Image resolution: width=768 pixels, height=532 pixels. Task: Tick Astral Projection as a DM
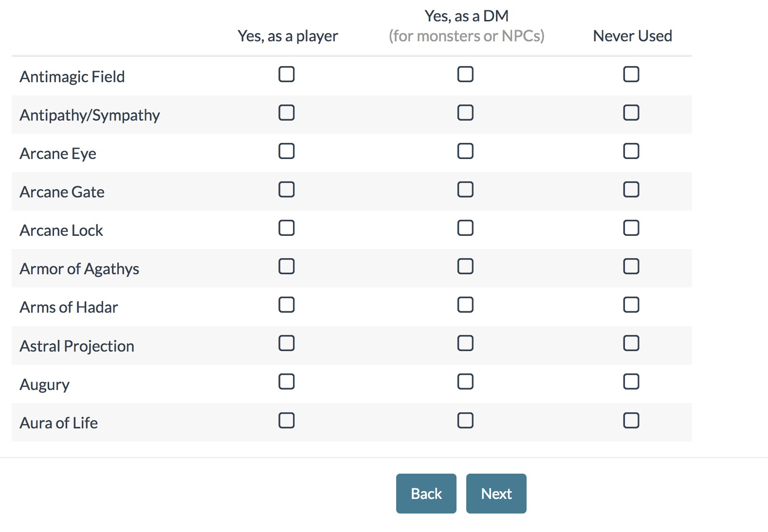(465, 343)
